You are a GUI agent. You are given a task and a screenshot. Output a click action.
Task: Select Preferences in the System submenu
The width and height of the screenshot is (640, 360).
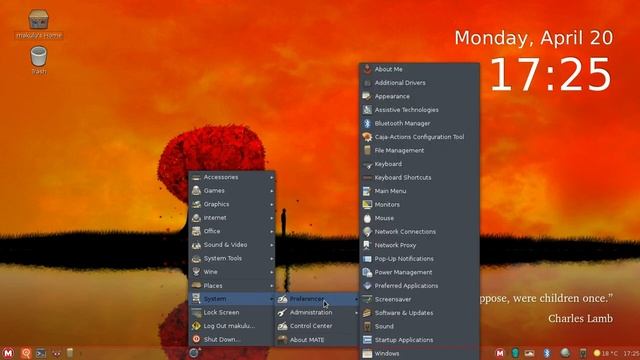[317, 299]
